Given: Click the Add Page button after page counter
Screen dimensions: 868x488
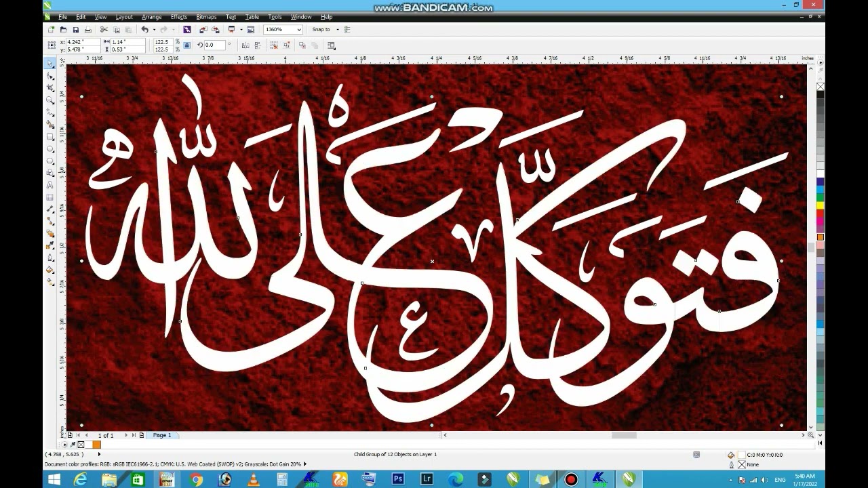Looking at the screenshot, I should click(141, 435).
